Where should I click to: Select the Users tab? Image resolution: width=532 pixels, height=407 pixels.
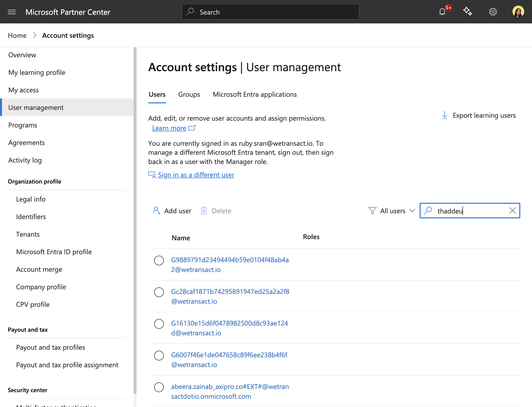157,95
